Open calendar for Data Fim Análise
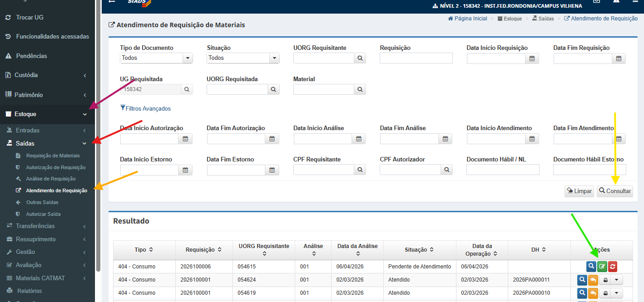This screenshot has height=302, width=644. pos(445,139)
